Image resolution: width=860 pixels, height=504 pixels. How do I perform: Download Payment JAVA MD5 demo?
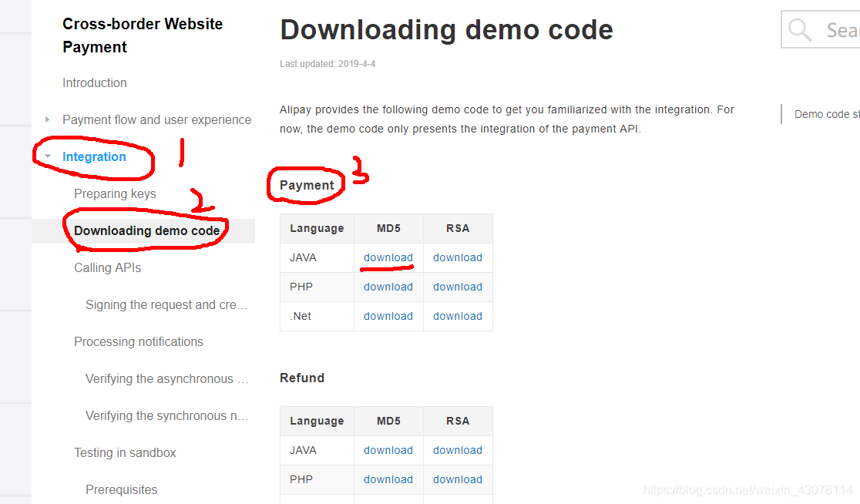(x=388, y=257)
